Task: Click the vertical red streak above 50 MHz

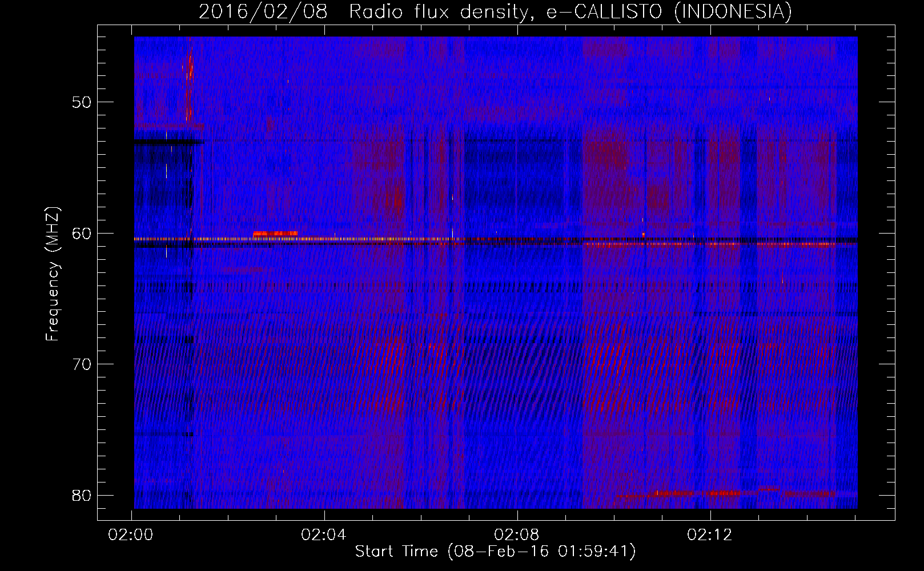Action: pos(190,80)
